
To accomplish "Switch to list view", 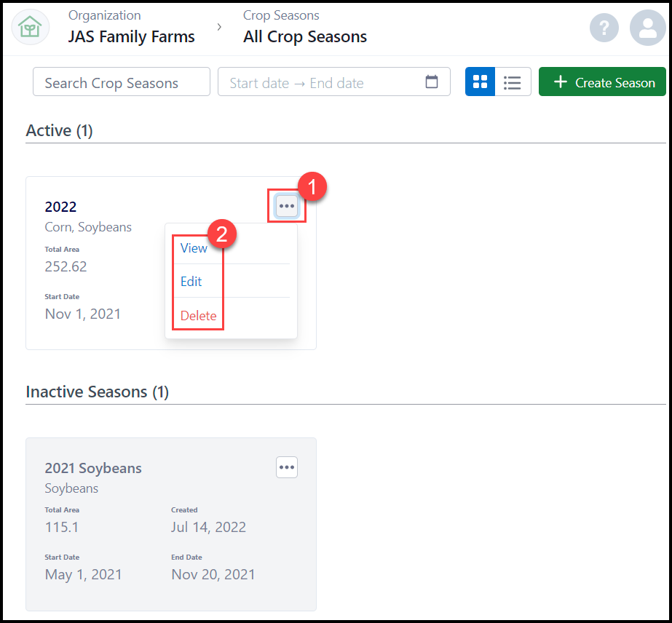I will 513,82.
